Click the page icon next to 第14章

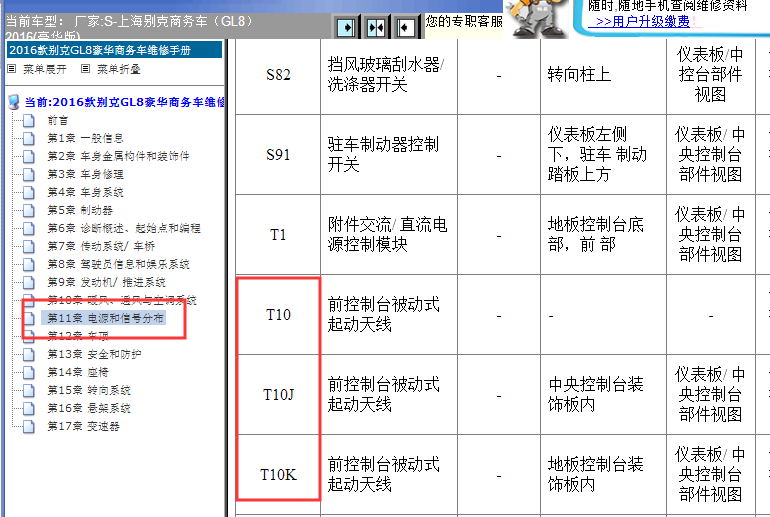[29, 373]
